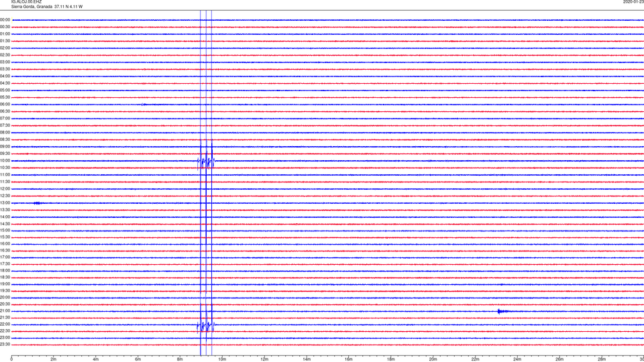Screen dimensions: 644x362
Task: Click the 6m axis tick label
Action: tap(138, 359)
